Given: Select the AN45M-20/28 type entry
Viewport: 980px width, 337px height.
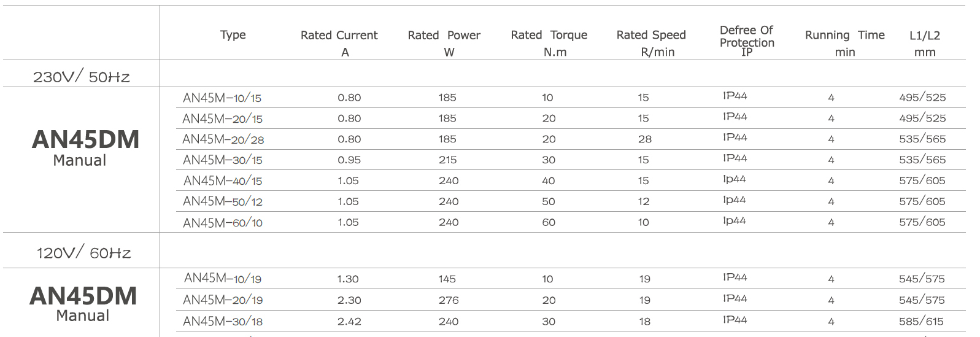Looking at the screenshot, I should tap(223, 139).
